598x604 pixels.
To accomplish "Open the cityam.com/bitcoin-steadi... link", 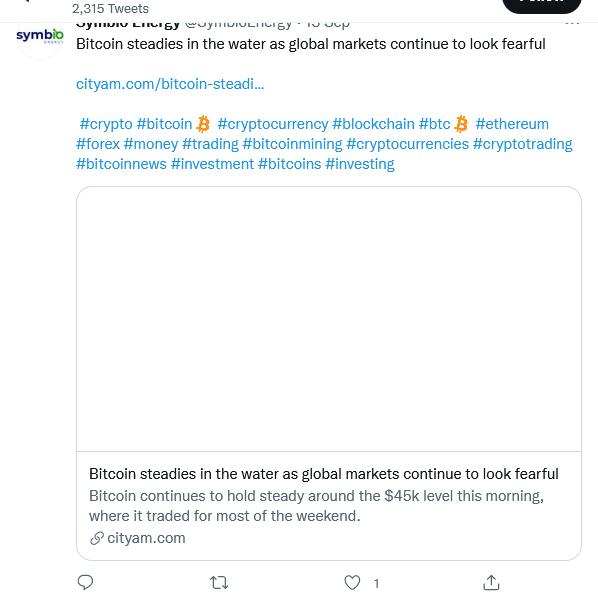I will (x=170, y=84).
